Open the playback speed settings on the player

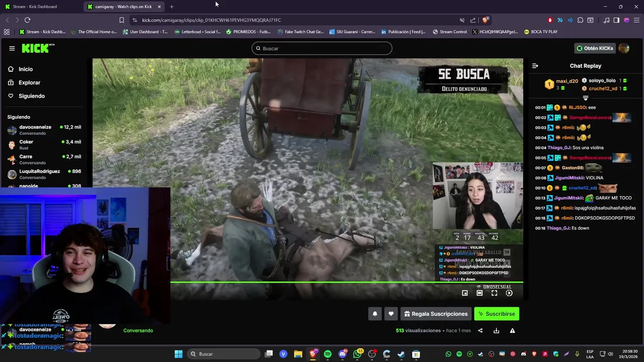509,293
